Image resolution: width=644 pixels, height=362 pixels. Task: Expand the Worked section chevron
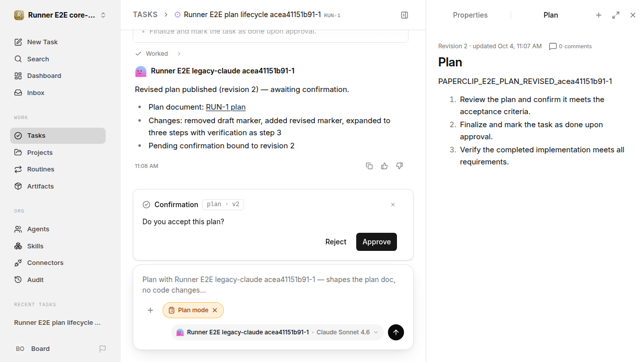[x=179, y=54]
